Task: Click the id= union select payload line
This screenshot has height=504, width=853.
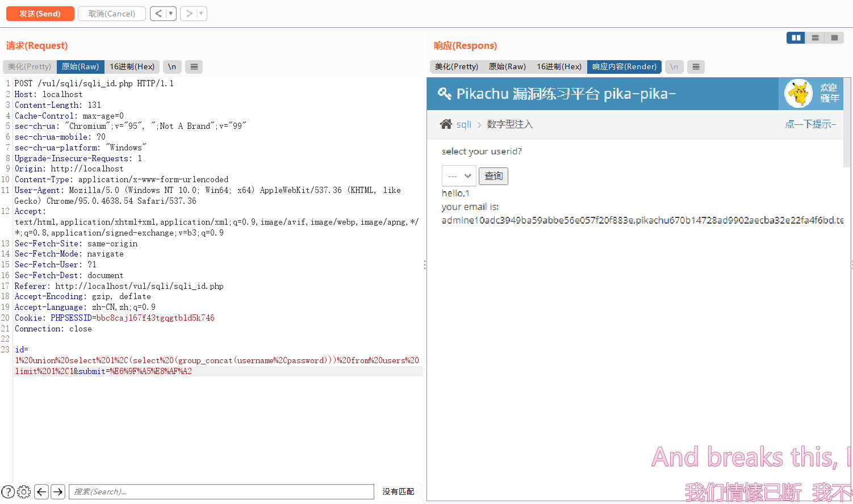Action: 217,360
